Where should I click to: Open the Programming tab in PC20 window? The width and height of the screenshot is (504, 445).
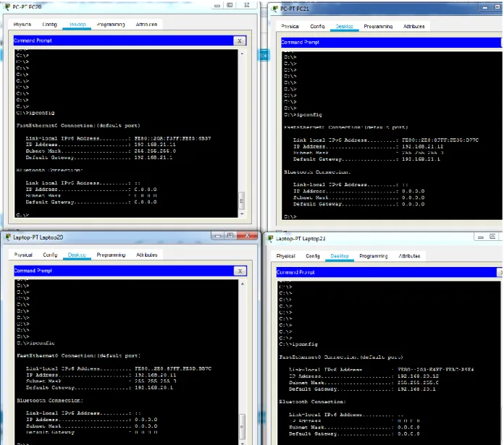click(x=111, y=25)
